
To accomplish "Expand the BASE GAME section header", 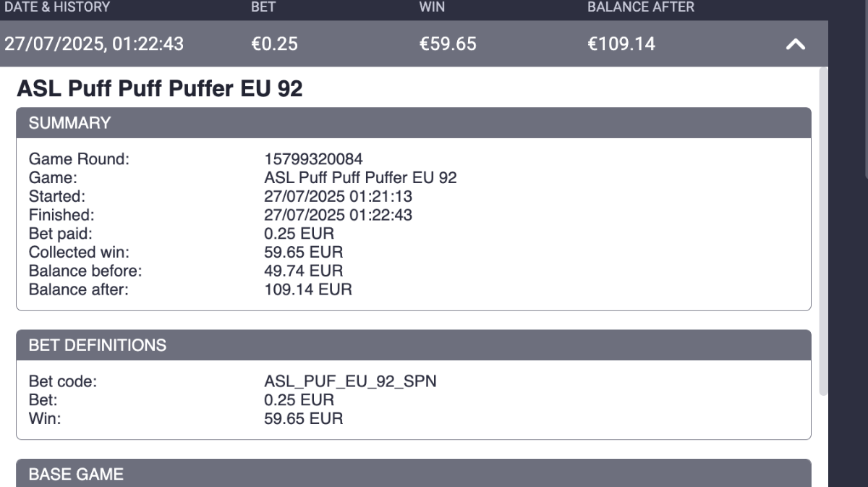I will (x=414, y=474).
